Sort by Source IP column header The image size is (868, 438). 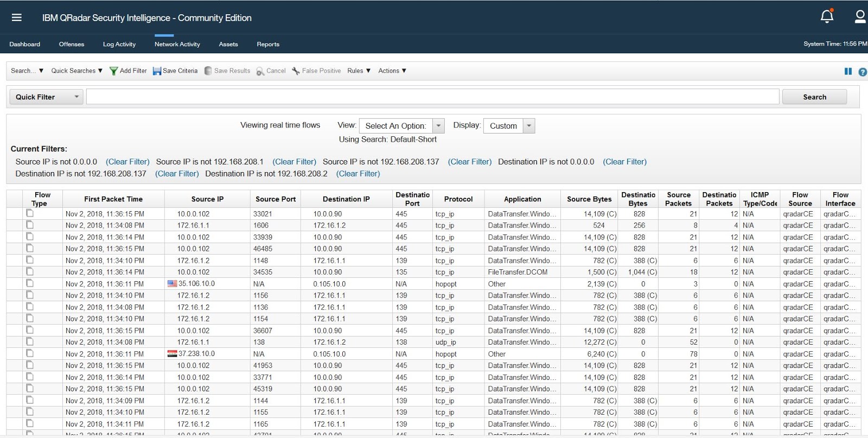click(207, 199)
